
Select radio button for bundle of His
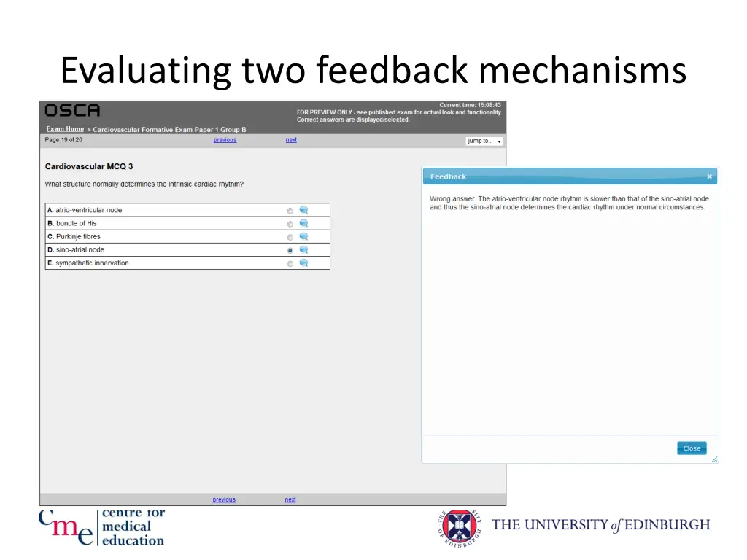290,224
